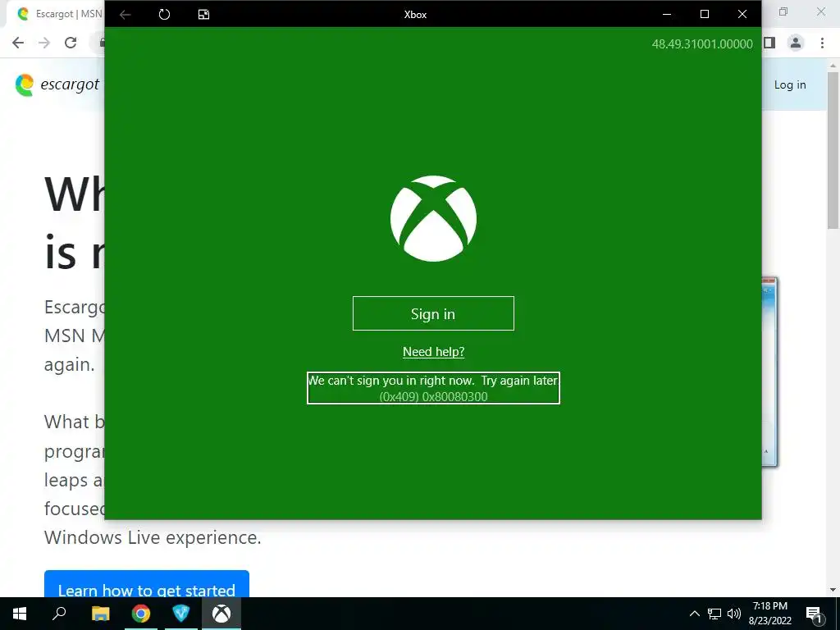Image resolution: width=840 pixels, height=630 pixels.
Task: Click the Sign in button in Xbox app
Action: coord(433,313)
